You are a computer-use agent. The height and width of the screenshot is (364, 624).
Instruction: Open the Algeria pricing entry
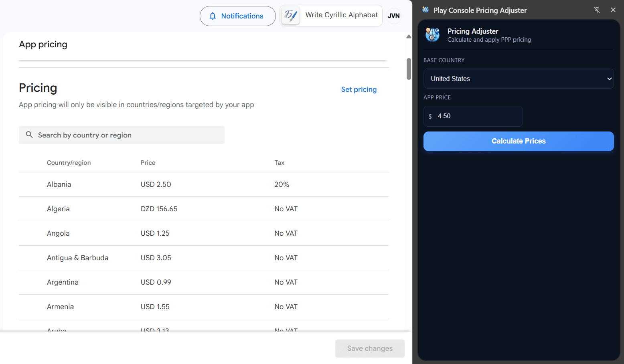point(58,208)
